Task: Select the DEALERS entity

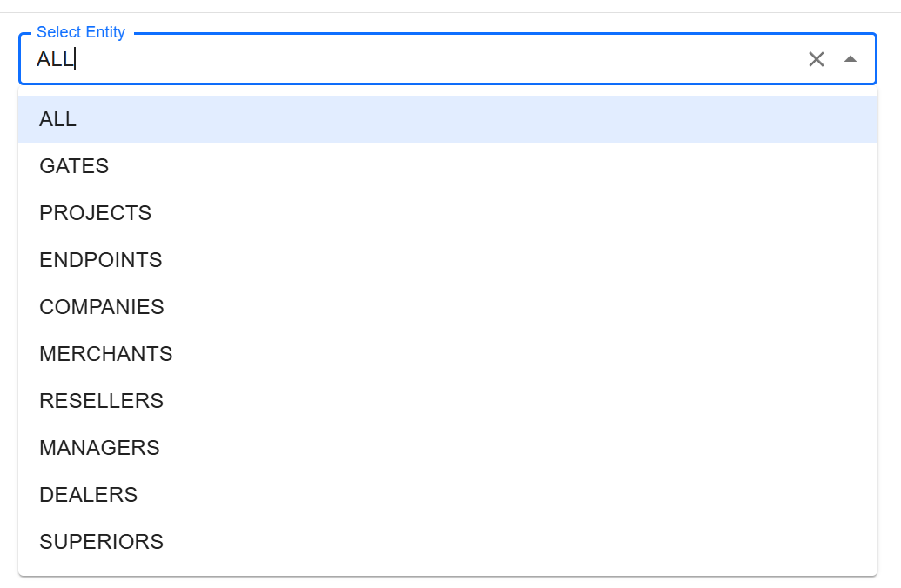Action: click(x=88, y=495)
